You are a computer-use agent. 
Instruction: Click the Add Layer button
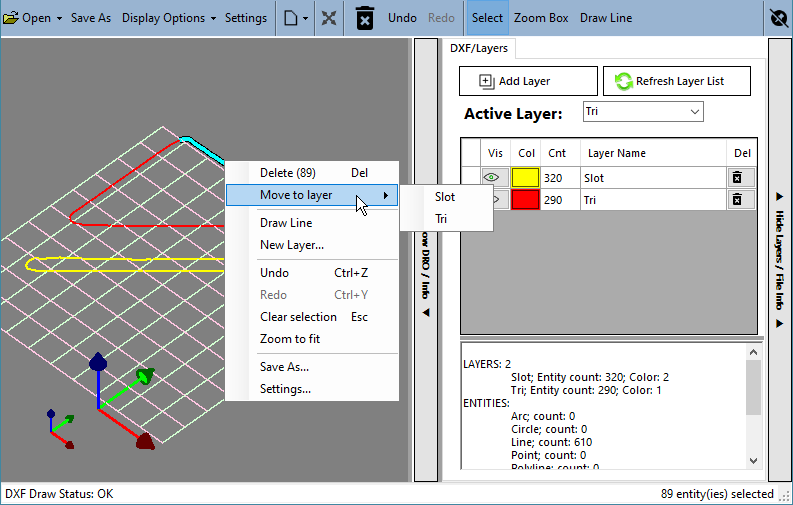[528, 81]
